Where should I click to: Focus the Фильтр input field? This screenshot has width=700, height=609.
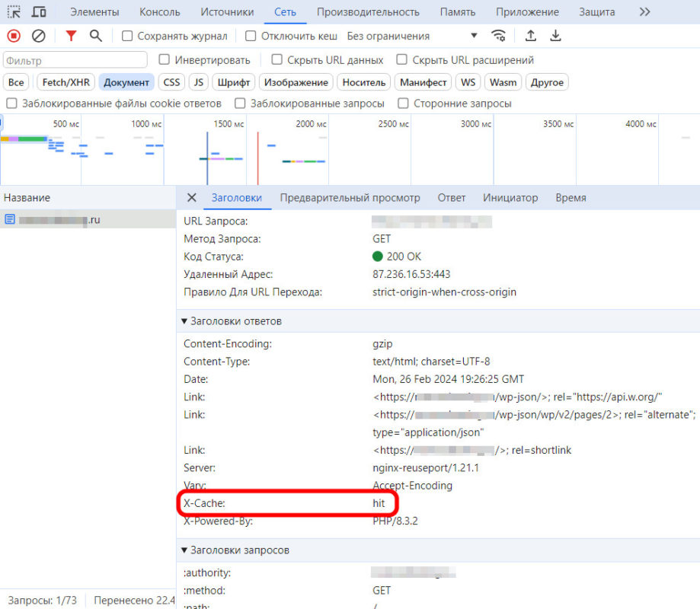[x=75, y=60]
